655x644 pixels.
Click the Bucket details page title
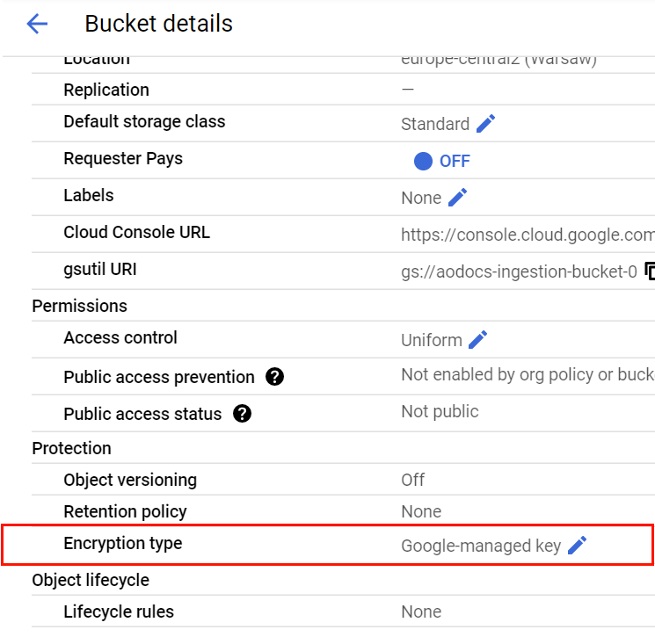pyautogui.click(x=158, y=24)
